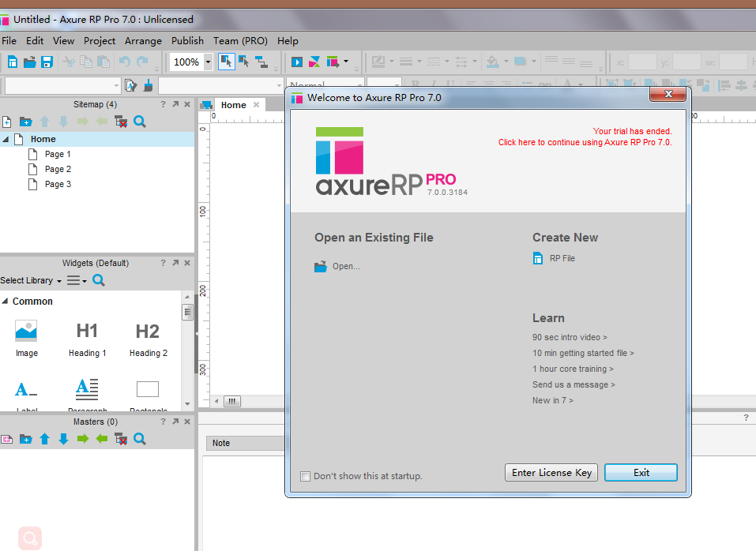The width and height of the screenshot is (756, 551).
Task: Open the 100% zoom dropdown
Action: pyautogui.click(x=208, y=62)
